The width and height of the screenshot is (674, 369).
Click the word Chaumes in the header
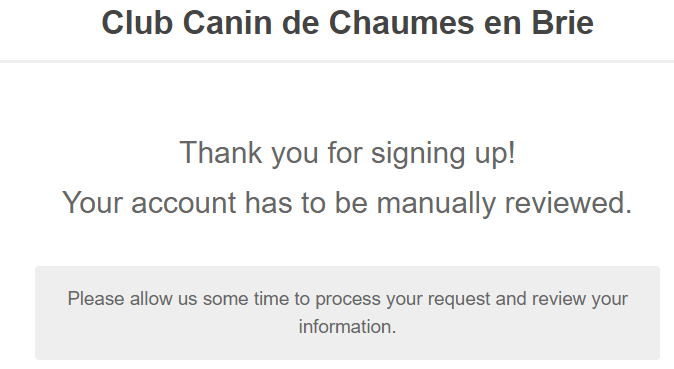coord(401,23)
